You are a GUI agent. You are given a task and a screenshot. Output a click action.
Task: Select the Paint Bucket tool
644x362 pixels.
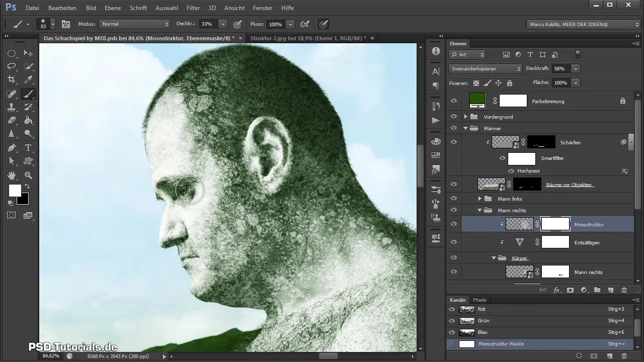tap(29, 120)
